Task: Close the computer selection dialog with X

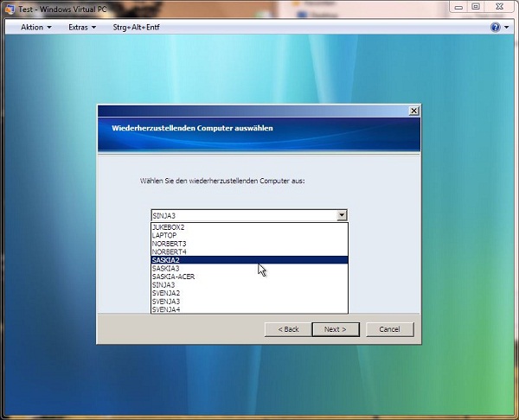Action: (x=413, y=111)
